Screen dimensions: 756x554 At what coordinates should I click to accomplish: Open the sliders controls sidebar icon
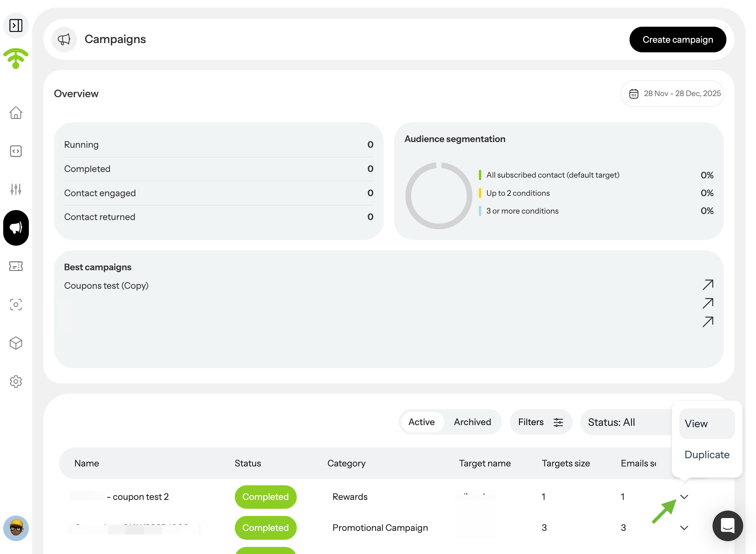16,189
